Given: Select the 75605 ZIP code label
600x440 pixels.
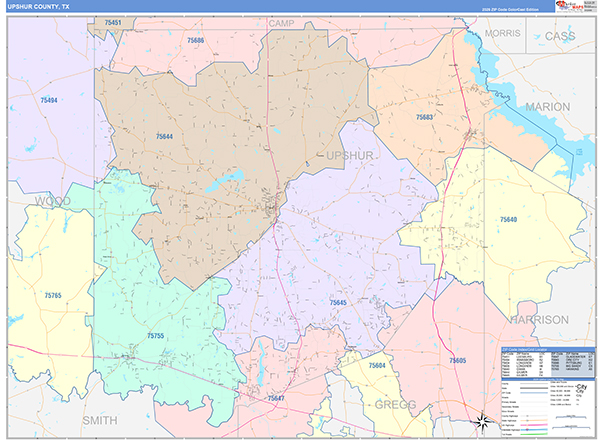Looking at the screenshot, I should pos(458,360).
